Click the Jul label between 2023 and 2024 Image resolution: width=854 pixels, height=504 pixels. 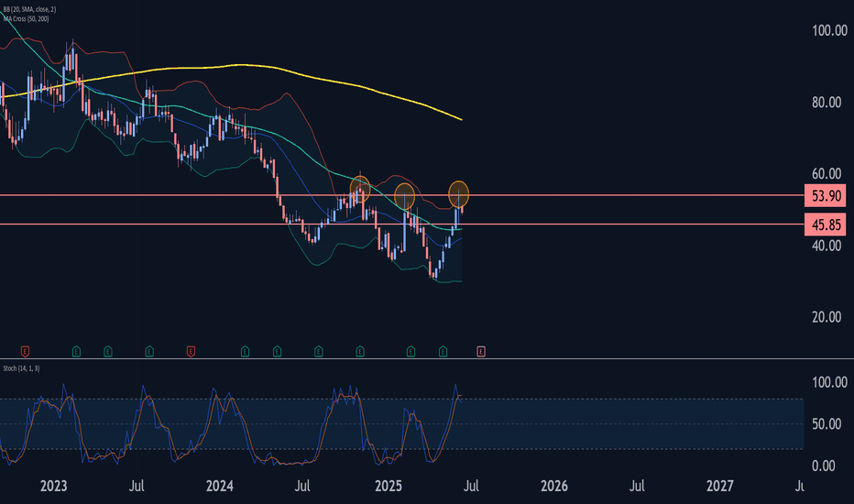coord(137,486)
